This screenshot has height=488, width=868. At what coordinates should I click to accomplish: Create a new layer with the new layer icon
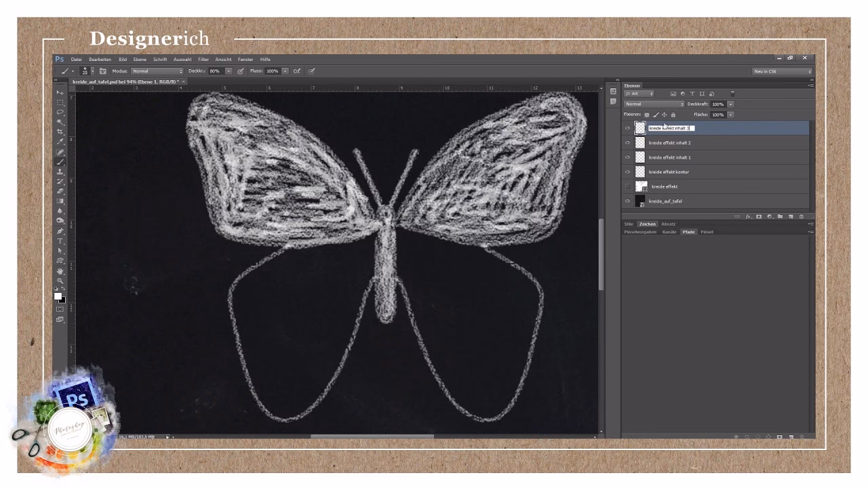[790, 216]
